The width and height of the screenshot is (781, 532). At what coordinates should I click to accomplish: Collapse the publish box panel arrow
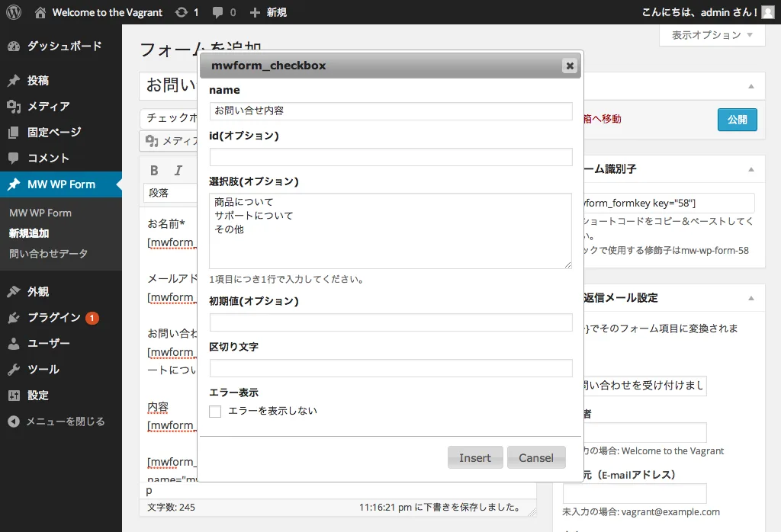751,87
